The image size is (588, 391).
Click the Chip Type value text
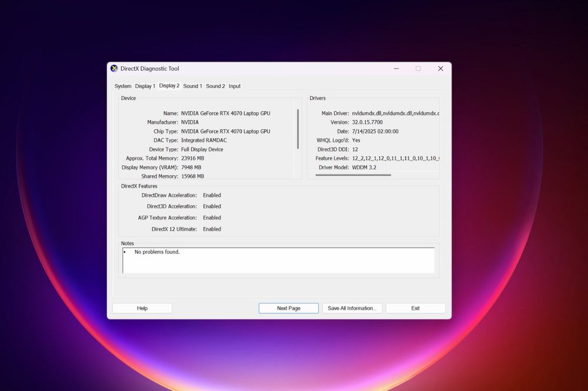click(225, 131)
